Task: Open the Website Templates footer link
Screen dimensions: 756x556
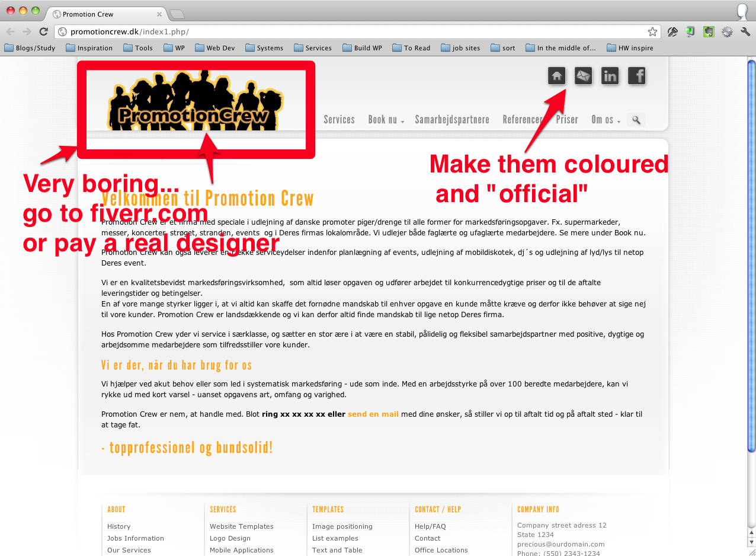Action: (242, 526)
